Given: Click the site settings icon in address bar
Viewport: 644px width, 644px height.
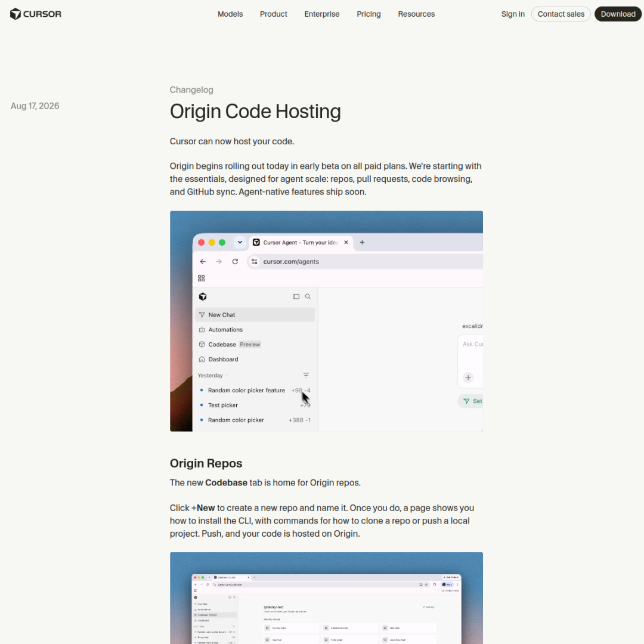Looking at the screenshot, I should [254, 262].
